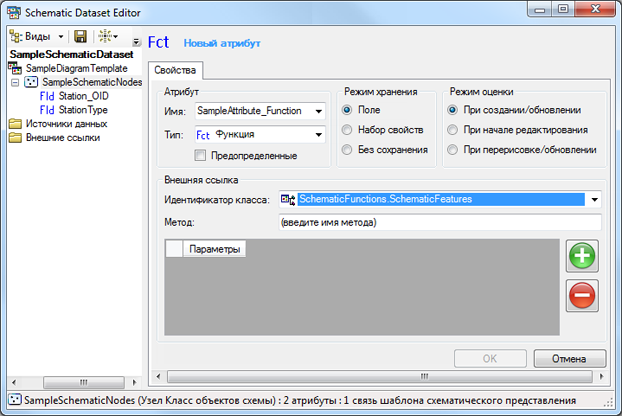Viewport: 622px width, 416px height.
Task: Click the Новый атрибут heading link
Action: 222,43
